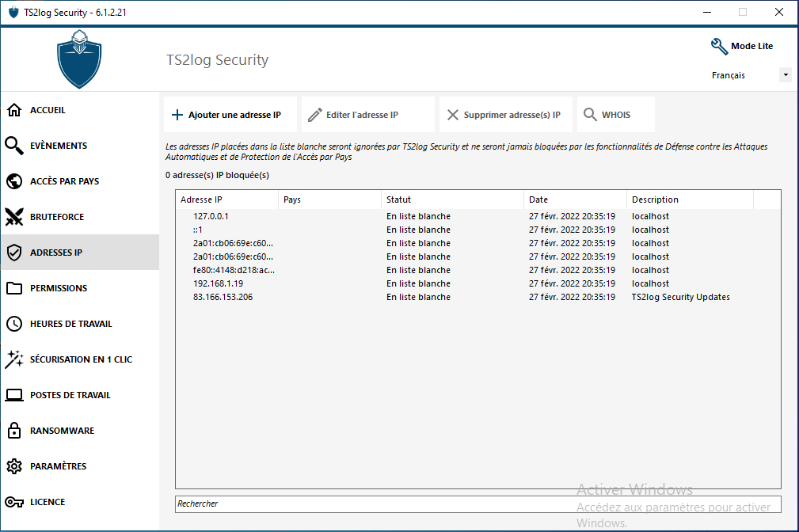Open SÉCURISATION EN 1 CLIC
799x532 pixels.
[x=81, y=359]
